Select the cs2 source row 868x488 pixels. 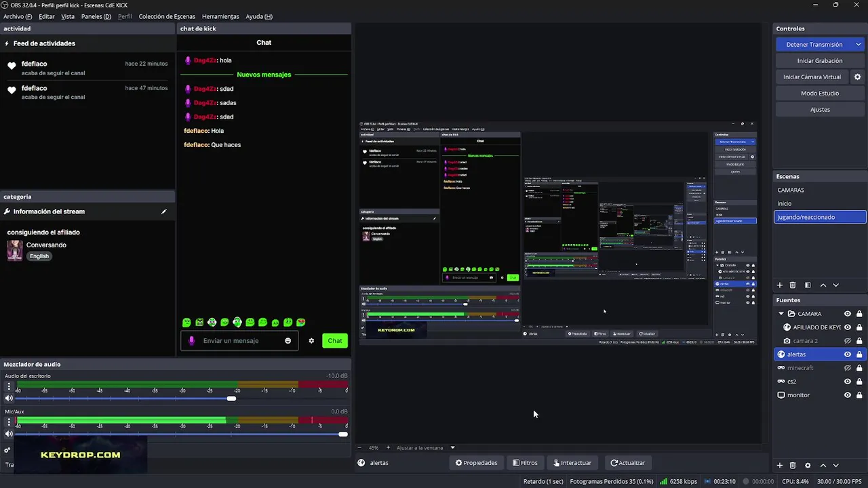point(820,382)
